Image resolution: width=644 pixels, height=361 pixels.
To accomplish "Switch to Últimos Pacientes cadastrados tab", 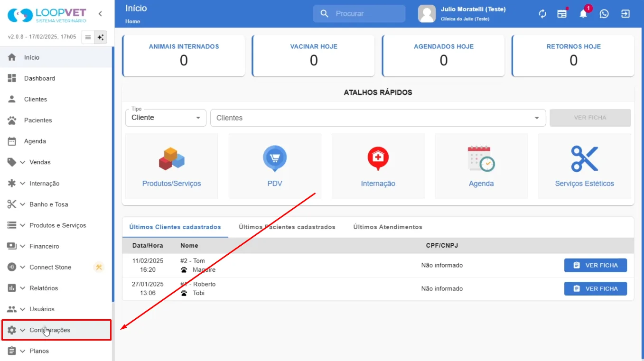I will 287,227.
